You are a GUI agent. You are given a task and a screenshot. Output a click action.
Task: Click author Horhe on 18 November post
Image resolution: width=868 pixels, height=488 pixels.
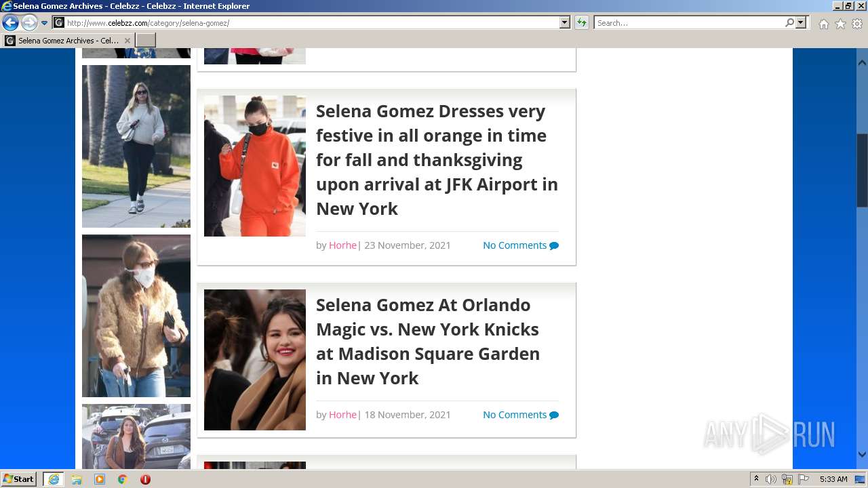(x=342, y=415)
